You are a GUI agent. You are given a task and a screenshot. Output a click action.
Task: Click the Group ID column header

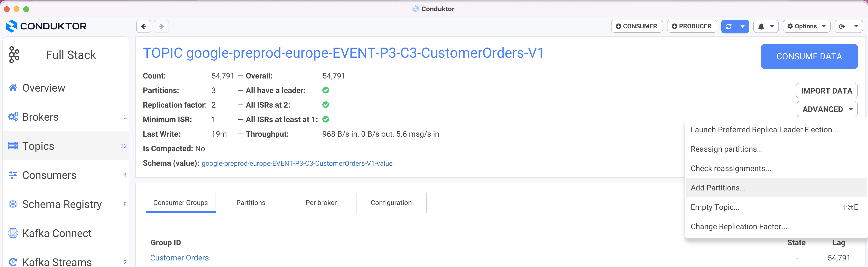coord(166,243)
